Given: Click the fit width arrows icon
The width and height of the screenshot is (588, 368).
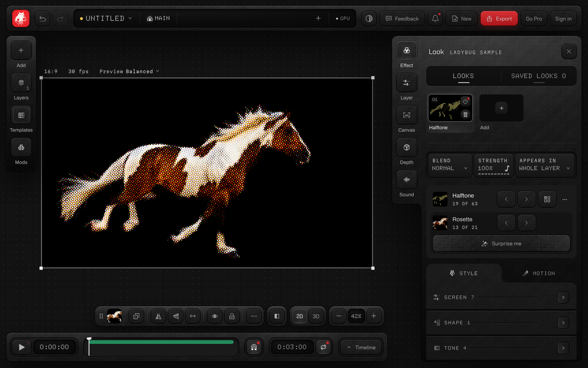Looking at the screenshot, I should [x=193, y=316].
